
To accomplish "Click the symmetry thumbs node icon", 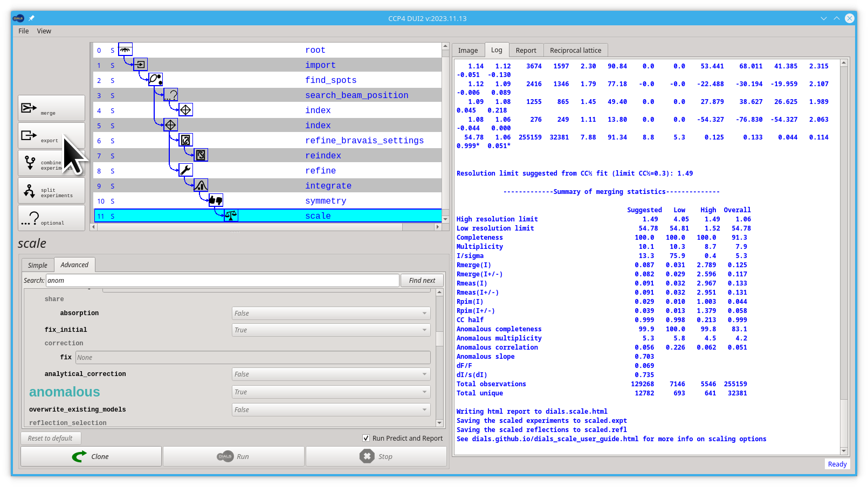I will pos(216,200).
